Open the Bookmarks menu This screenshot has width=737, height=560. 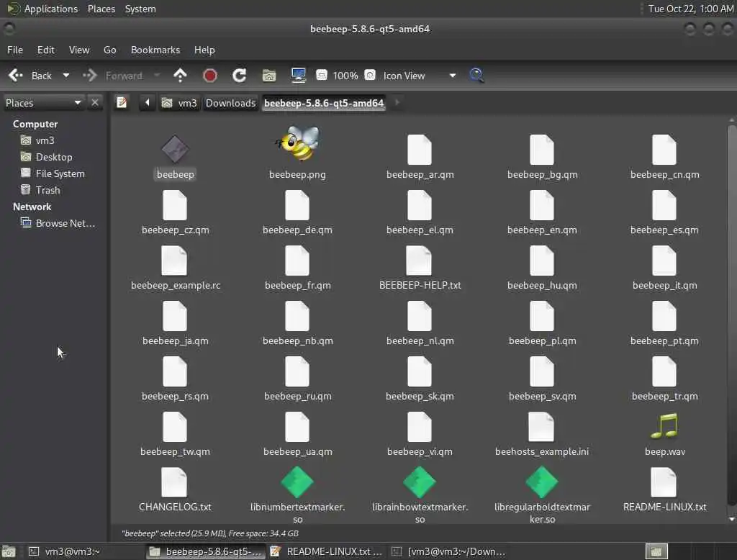[x=155, y=50]
